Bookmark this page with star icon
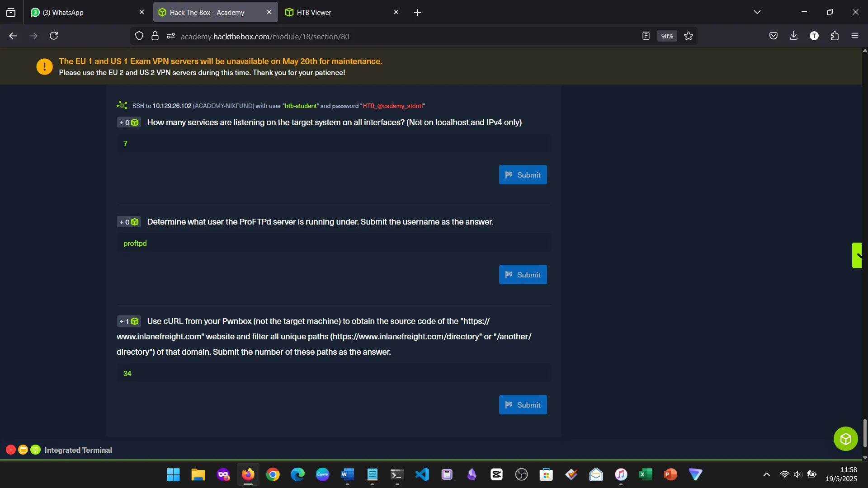 [689, 36]
